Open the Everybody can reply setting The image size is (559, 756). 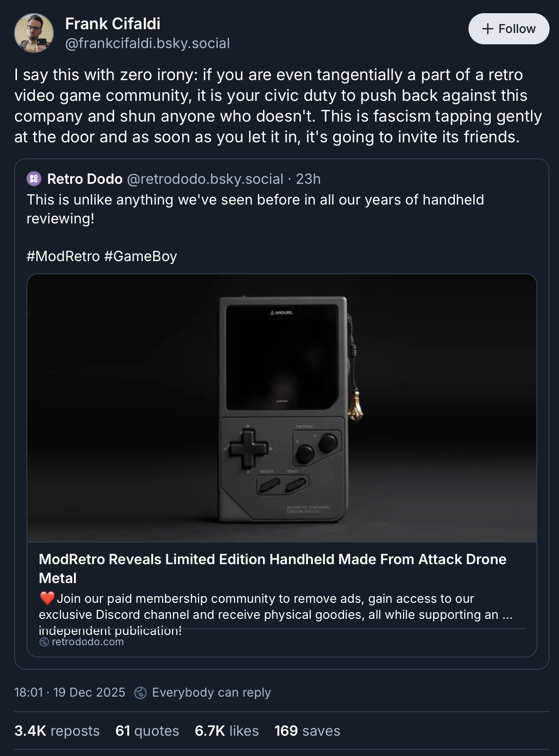[211, 692]
